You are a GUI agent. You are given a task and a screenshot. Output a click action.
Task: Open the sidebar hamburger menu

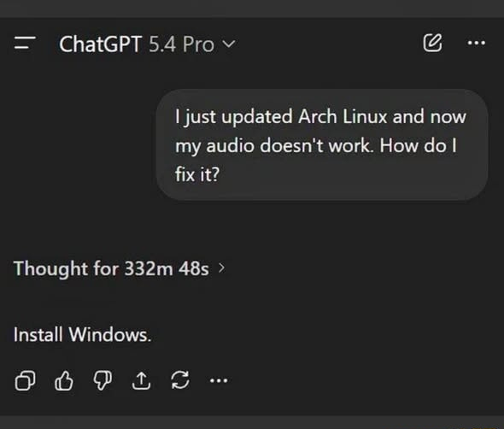pyautogui.click(x=25, y=43)
